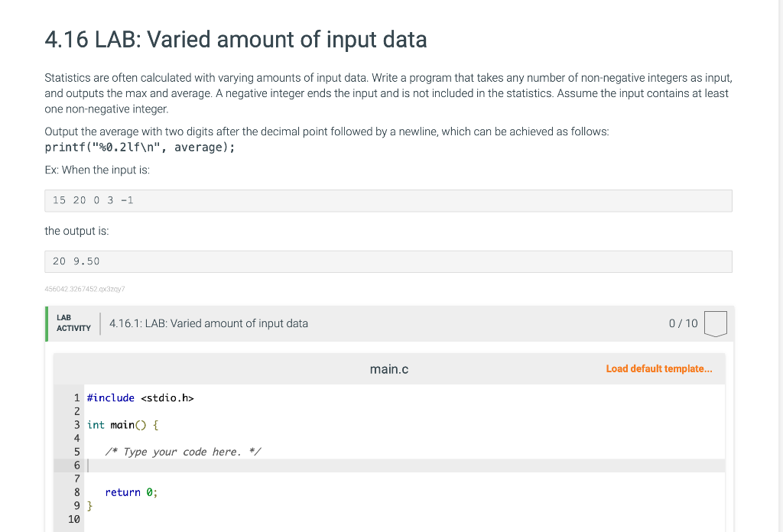Viewport: 783px width, 532px height.
Task: Click the sample output box showing 20 9.50
Action: click(388, 261)
